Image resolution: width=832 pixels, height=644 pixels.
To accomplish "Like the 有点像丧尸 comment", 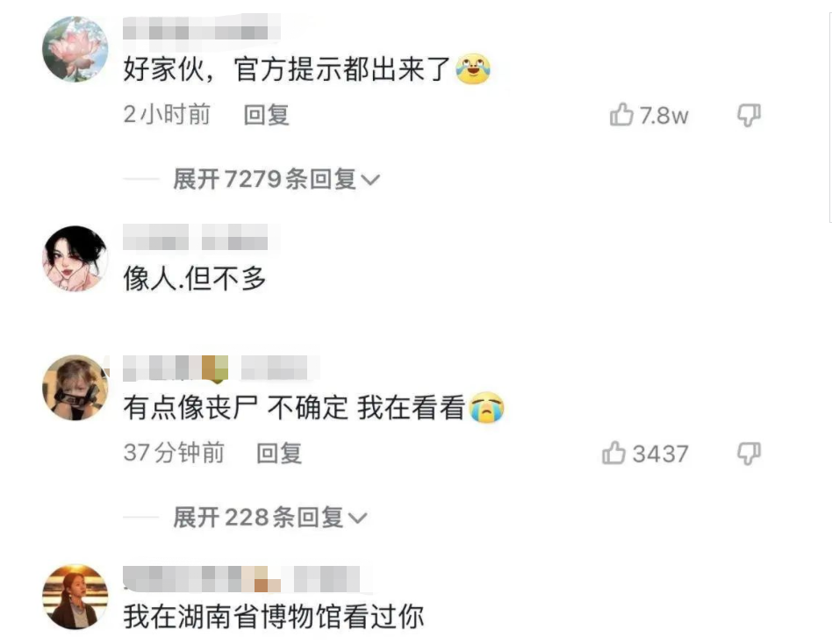I will [x=614, y=453].
